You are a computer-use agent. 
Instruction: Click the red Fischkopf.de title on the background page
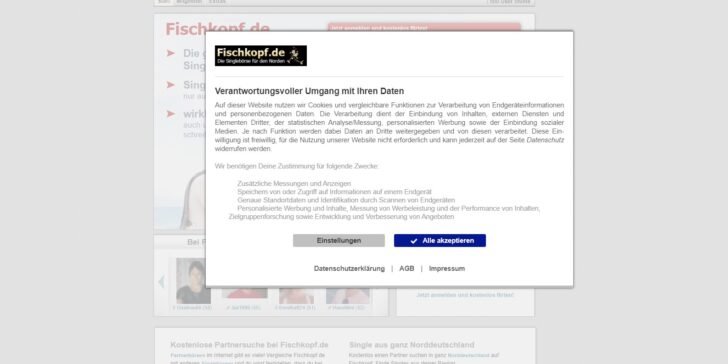click(217, 29)
